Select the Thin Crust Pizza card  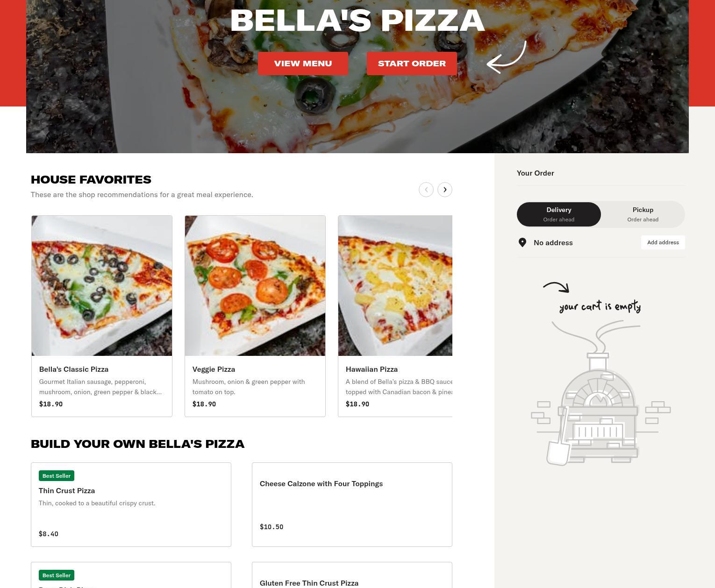(x=131, y=504)
